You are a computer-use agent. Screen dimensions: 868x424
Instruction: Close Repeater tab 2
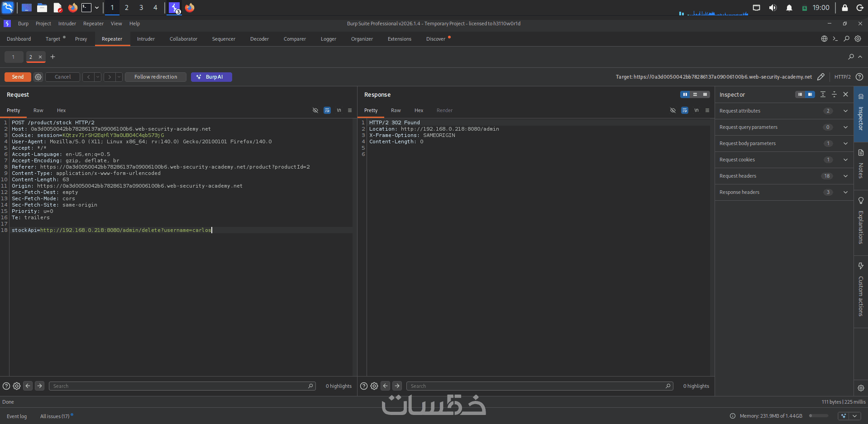tap(40, 57)
